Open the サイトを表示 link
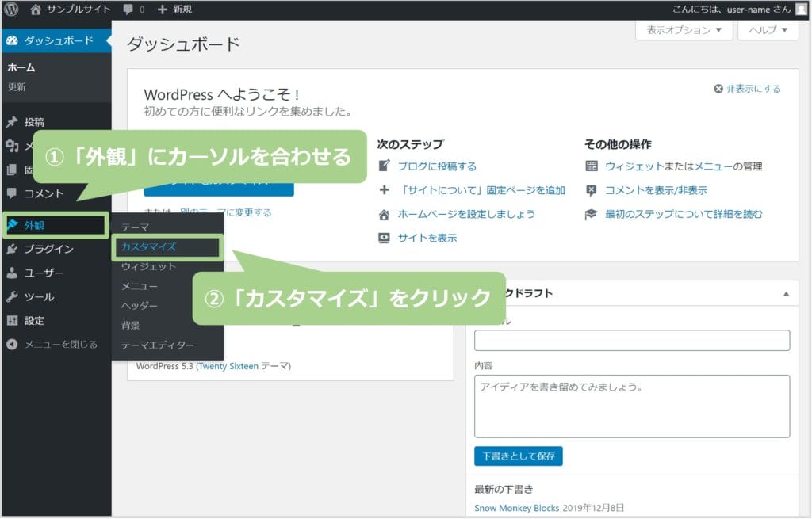Screen dimensions: 812x519 [x=427, y=238]
